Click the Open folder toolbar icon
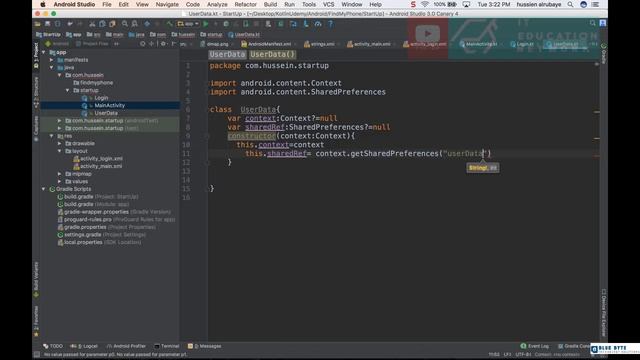 38,24
